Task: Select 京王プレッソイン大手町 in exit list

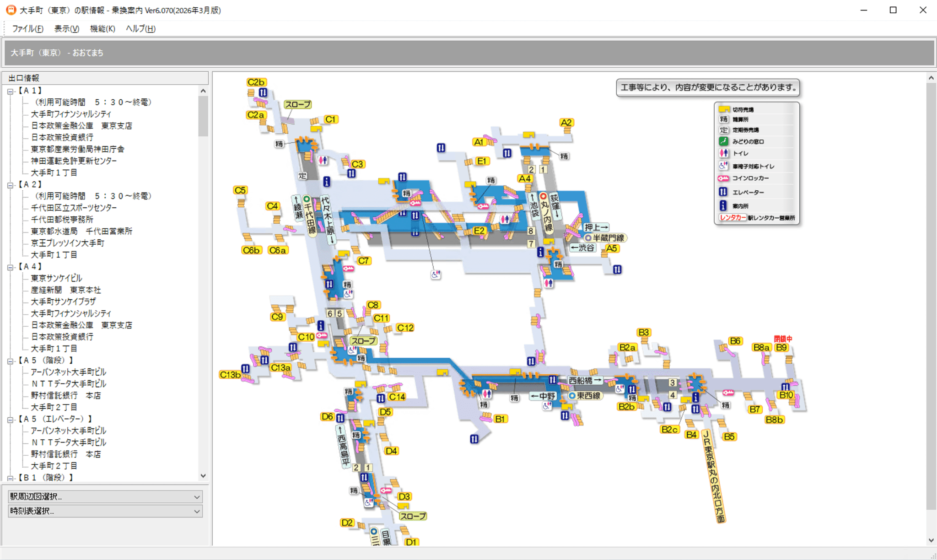Action: (67, 243)
